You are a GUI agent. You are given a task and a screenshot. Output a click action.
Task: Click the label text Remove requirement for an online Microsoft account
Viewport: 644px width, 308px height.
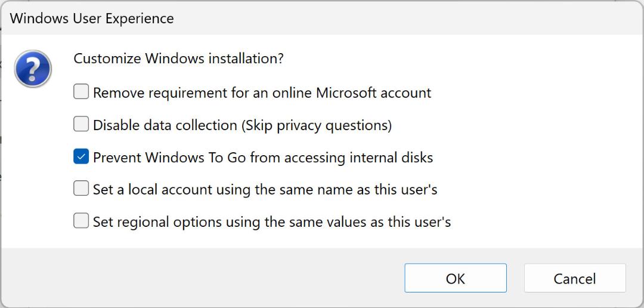[262, 93]
